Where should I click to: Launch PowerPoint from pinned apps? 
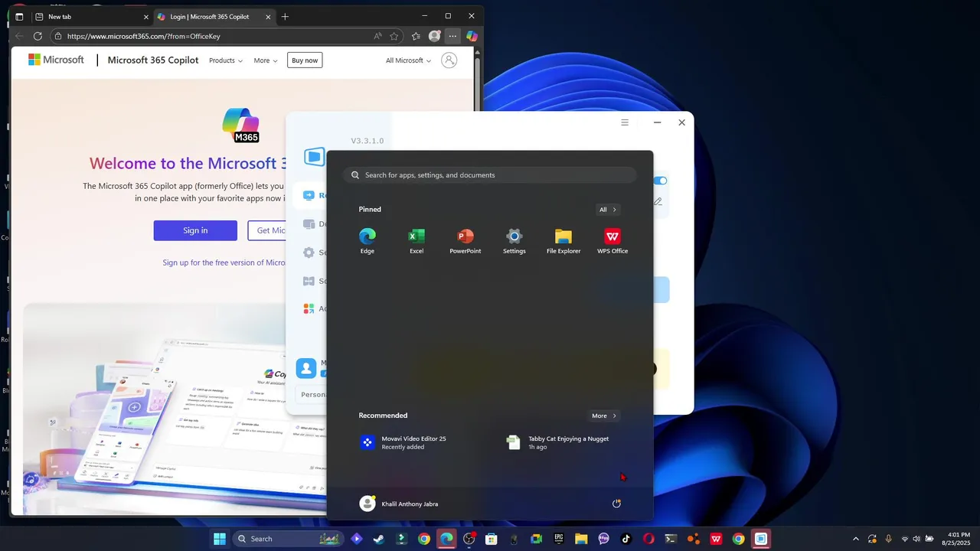[x=465, y=241]
